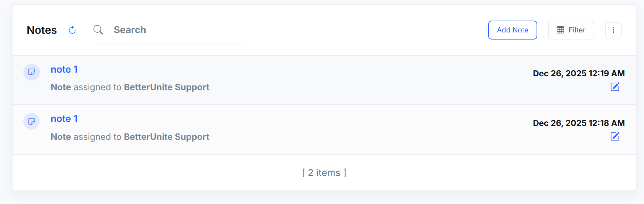
Task: Open the note 1 link dated 12:19 AM
Action: tap(64, 70)
